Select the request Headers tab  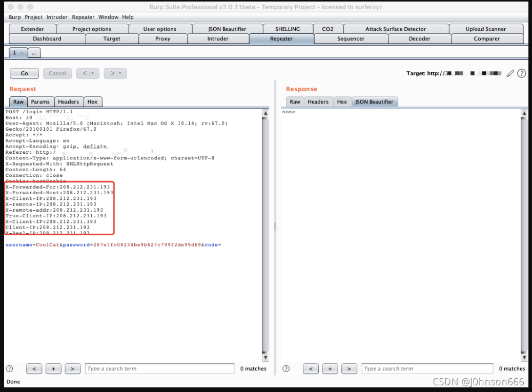[x=68, y=102]
